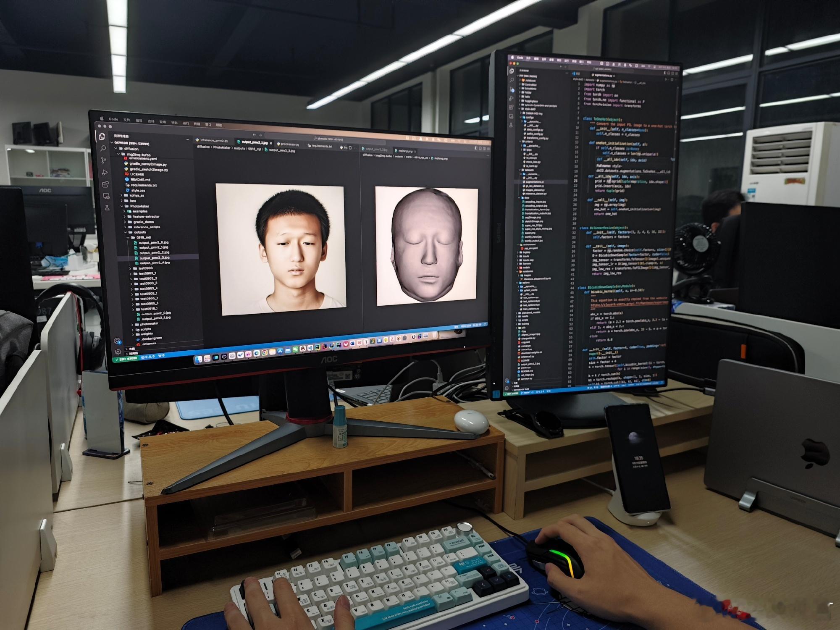Open Code menu on left monitor menu bar

pyautogui.click(x=113, y=119)
